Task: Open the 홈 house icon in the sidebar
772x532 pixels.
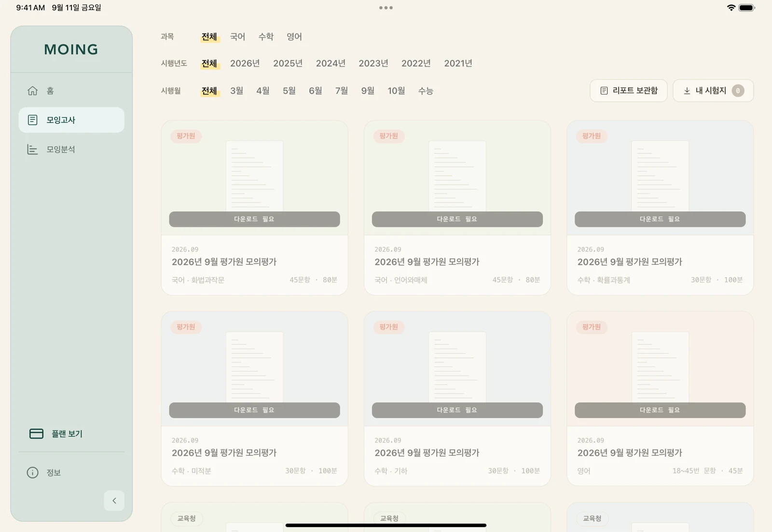Action: pos(32,91)
